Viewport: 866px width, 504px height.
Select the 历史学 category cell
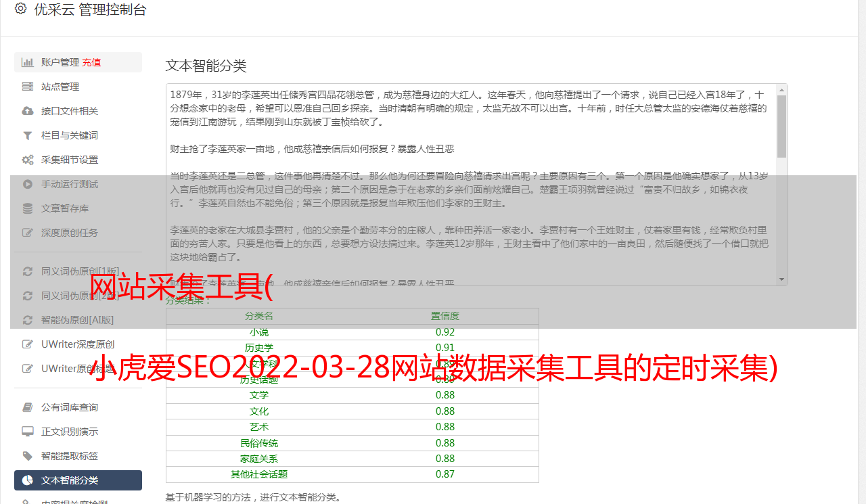[x=259, y=348]
